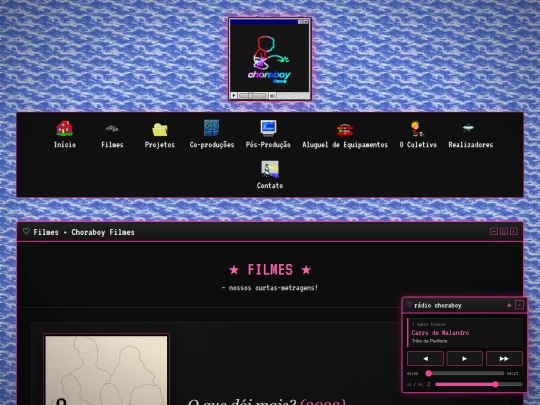Click 'Filmes • Choraboy Filmes' window title
The image size is (540, 405).
pos(84,232)
